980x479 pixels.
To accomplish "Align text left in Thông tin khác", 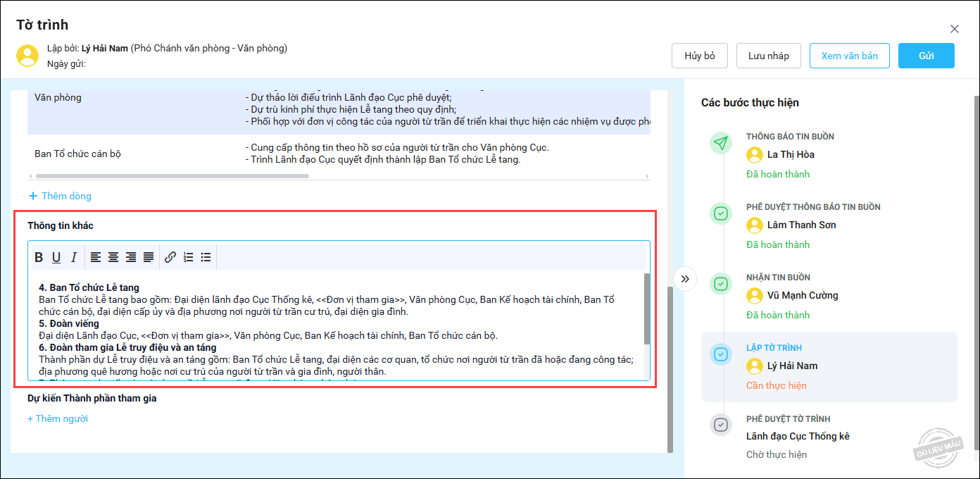I will point(96,257).
